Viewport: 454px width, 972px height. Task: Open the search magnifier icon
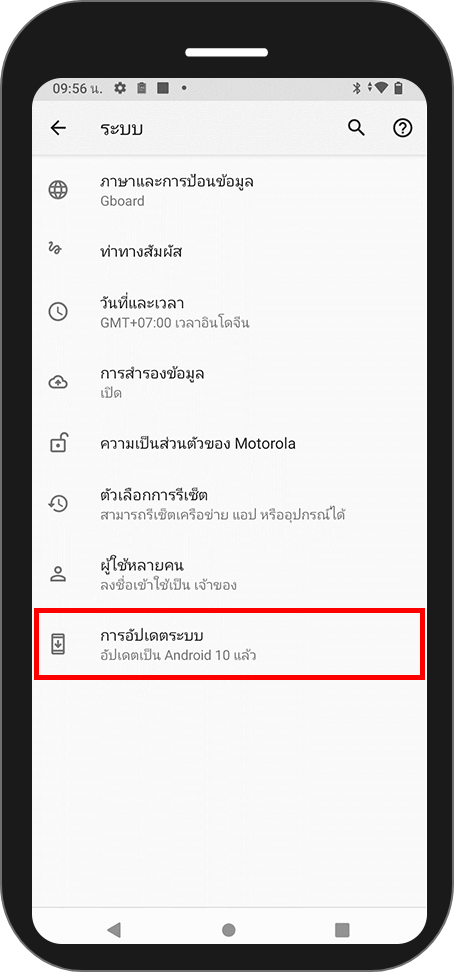pos(356,128)
